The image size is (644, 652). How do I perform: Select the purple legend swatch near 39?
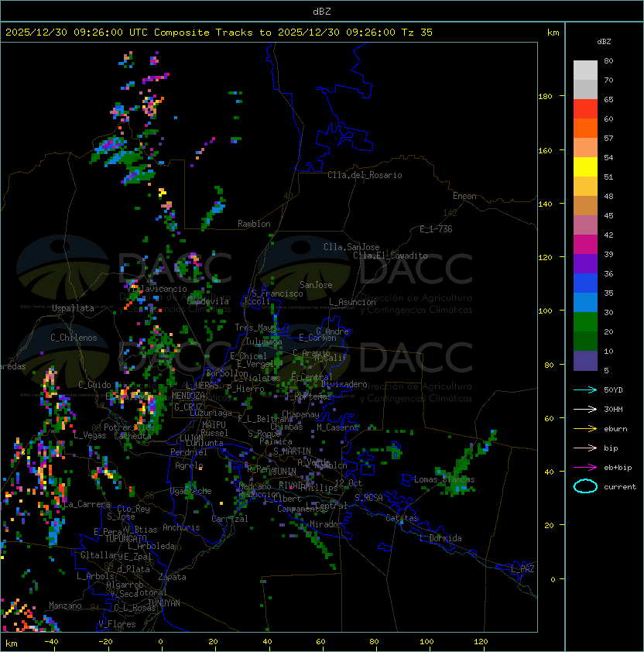pos(585,263)
